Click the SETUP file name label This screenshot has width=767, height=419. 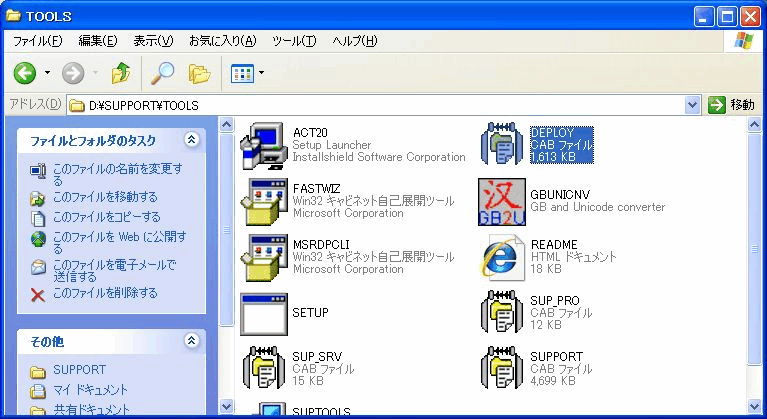(311, 312)
